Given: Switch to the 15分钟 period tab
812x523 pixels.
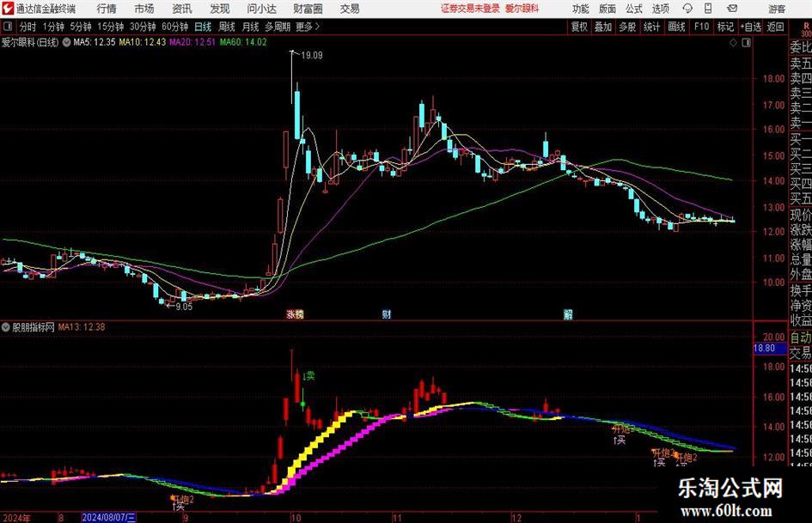Looking at the screenshot, I should click(x=110, y=27).
